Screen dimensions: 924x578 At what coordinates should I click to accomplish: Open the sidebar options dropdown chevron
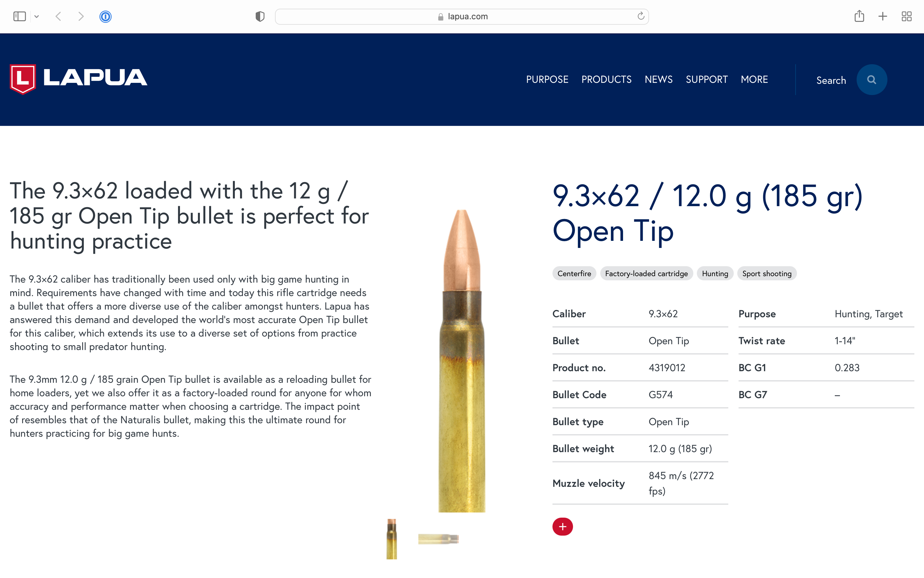click(37, 16)
